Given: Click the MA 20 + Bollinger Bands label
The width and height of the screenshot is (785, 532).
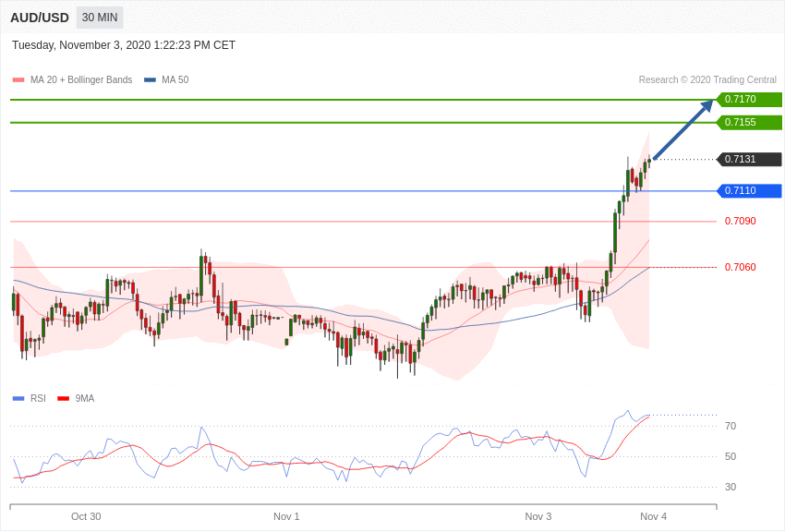Looking at the screenshot, I should (x=81, y=80).
